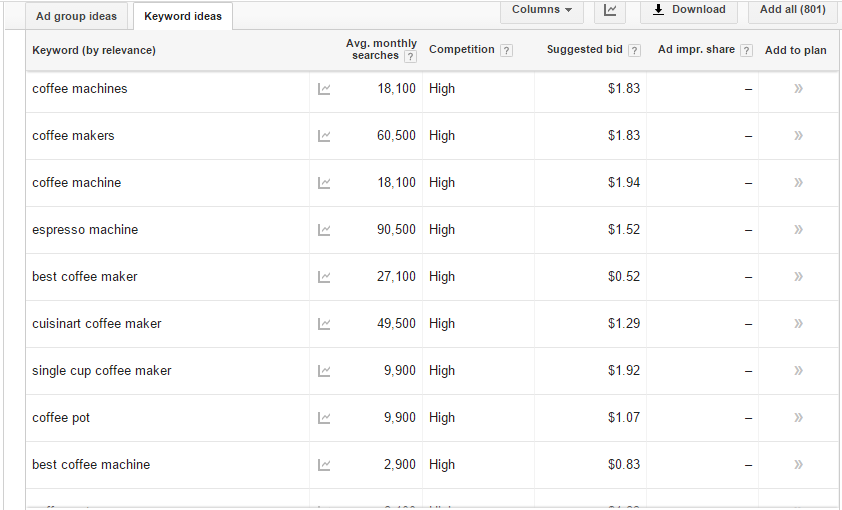Screen dimensions: 842x510
Task: Click the $0.83 suggested bid
Action: tap(624, 464)
